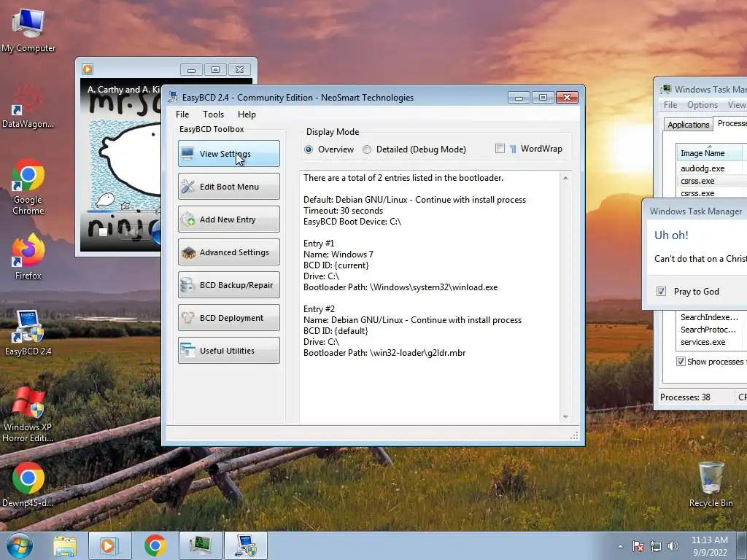Click the Action Center flag tray icon
Screen dimensions: 747x560
638,546
